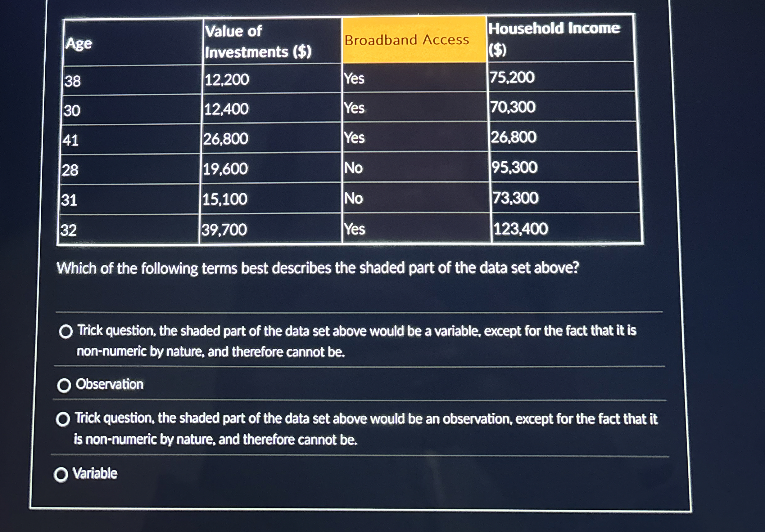The width and height of the screenshot is (765, 532).
Task: Click the Value of Investments header cell
Action: click(x=272, y=41)
